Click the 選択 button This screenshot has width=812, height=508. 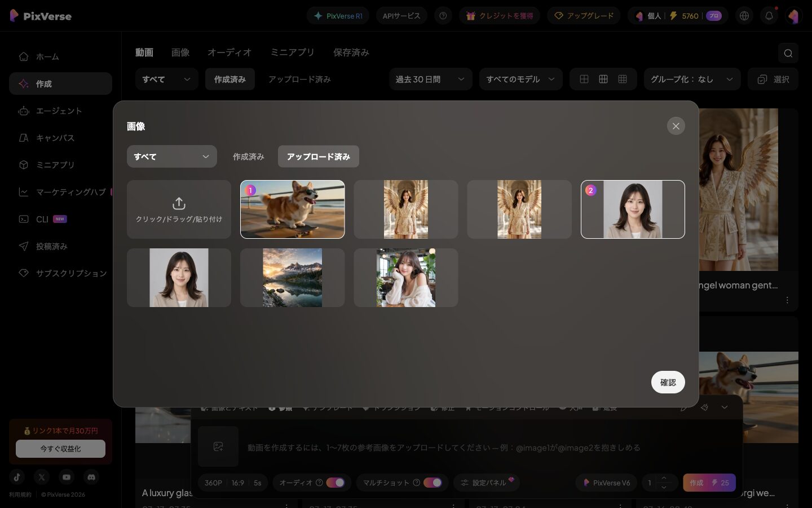(x=773, y=79)
